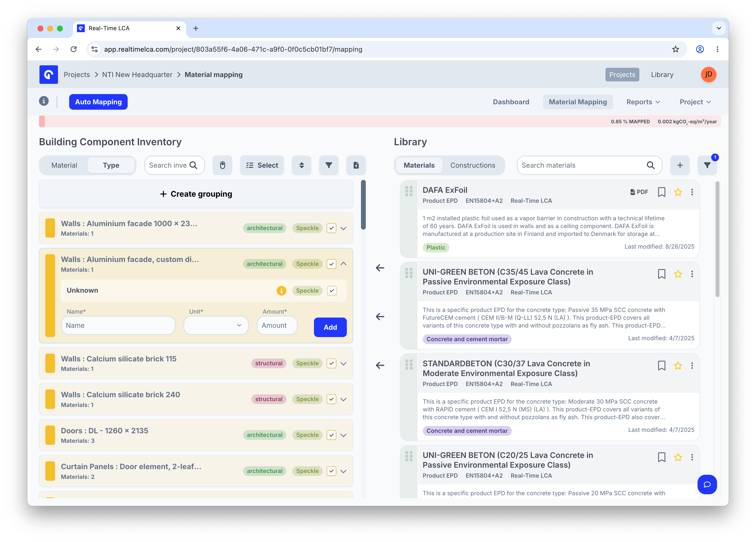Toggle checkbox for Walls Aluminium facade 1000 × 23
This screenshot has height=542, width=756.
[x=331, y=228]
